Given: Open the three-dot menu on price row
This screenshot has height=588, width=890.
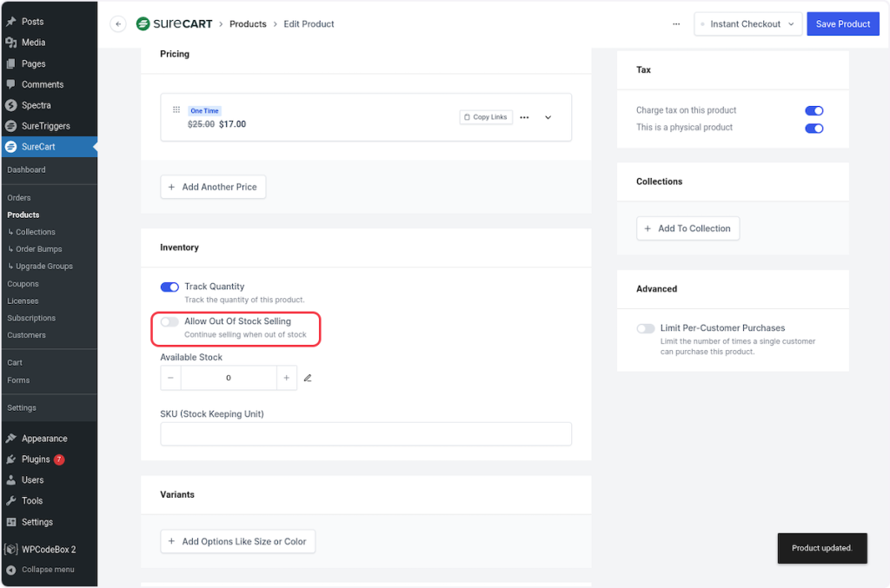Looking at the screenshot, I should click(524, 117).
